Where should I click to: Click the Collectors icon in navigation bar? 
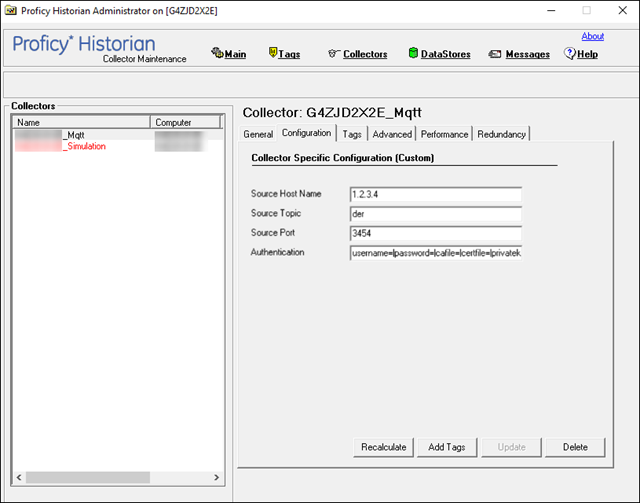[x=333, y=53]
